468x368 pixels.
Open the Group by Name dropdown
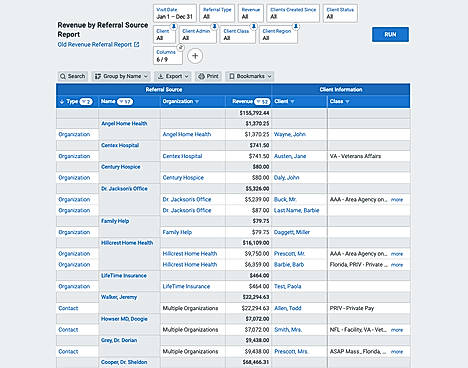pyautogui.click(x=121, y=76)
